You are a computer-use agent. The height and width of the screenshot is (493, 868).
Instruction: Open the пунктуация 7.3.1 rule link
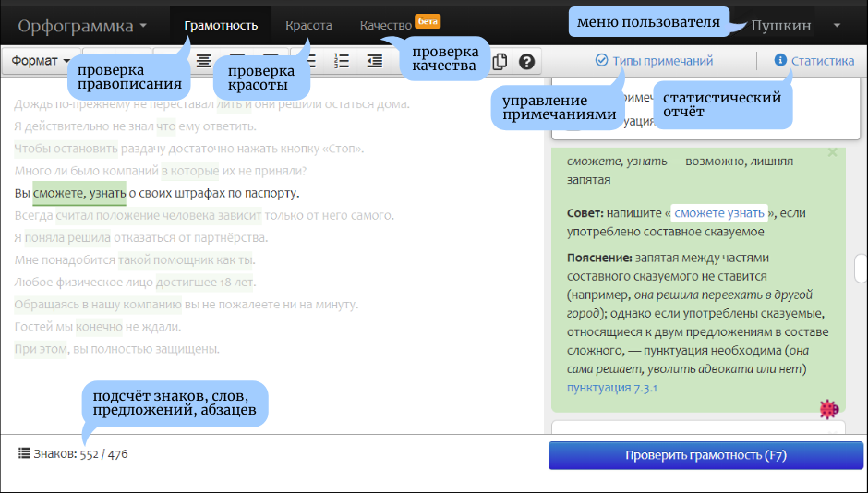click(611, 388)
